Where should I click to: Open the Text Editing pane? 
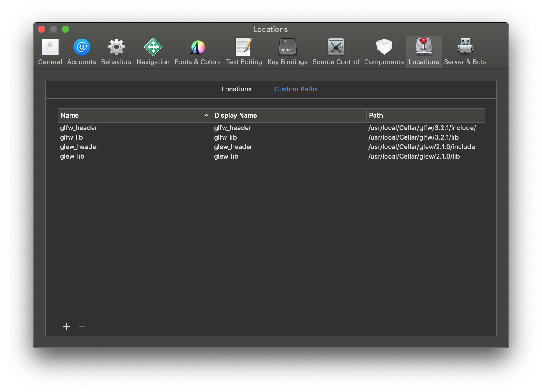pos(244,52)
